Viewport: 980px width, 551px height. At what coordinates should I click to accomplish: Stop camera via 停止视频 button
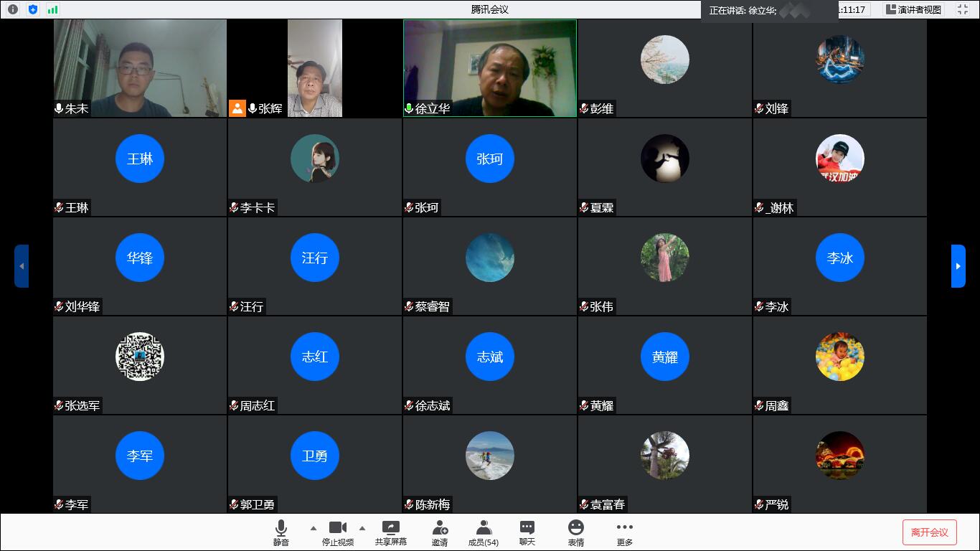tap(338, 533)
